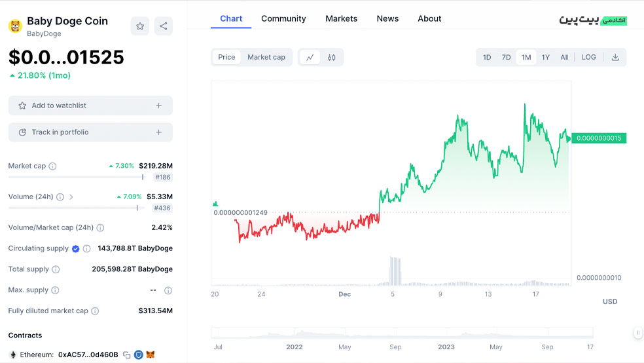Click Volume rank slider bar

77,208
